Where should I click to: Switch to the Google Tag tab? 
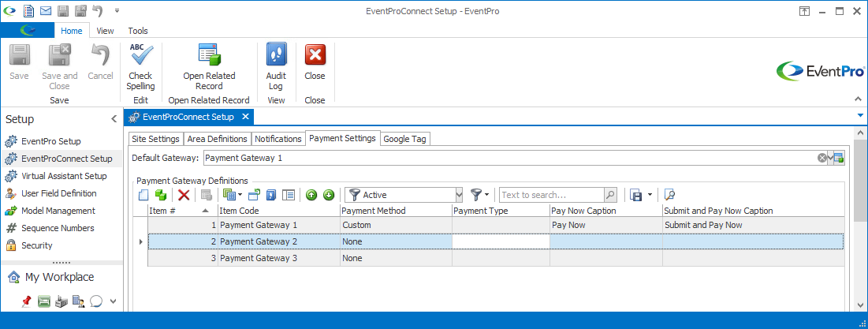click(x=404, y=139)
